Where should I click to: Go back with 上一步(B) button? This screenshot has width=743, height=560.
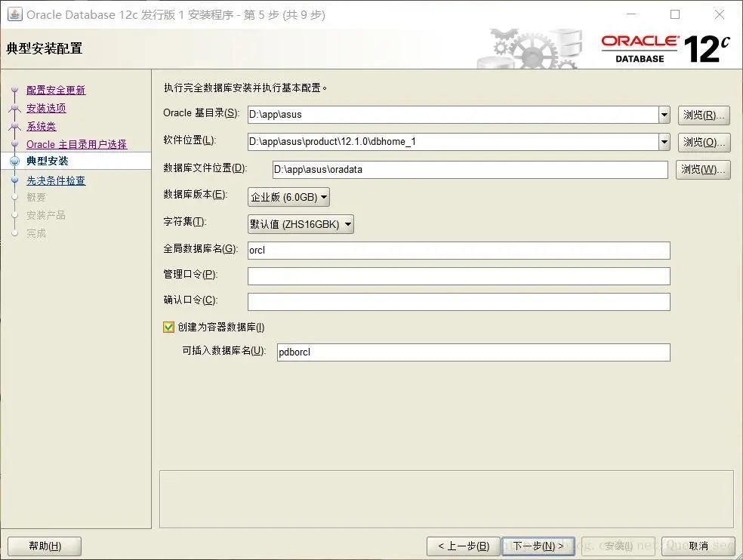click(464, 546)
